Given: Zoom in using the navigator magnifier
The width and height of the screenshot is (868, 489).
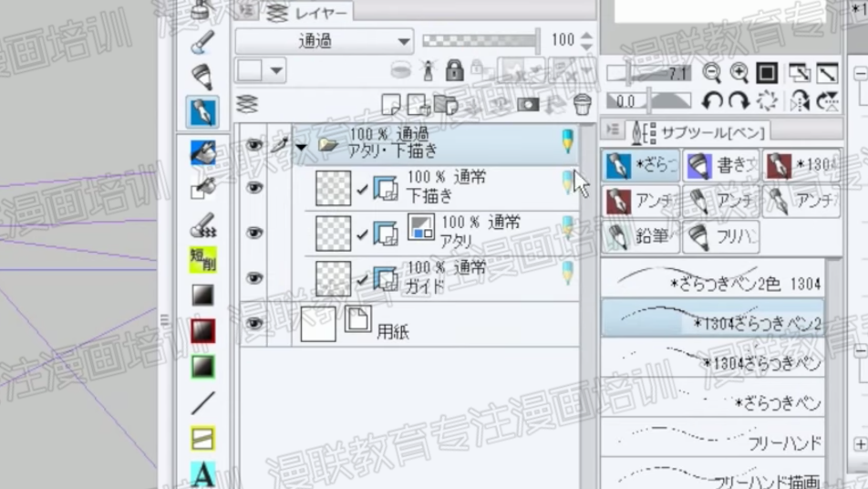Looking at the screenshot, I should (739, 73).
